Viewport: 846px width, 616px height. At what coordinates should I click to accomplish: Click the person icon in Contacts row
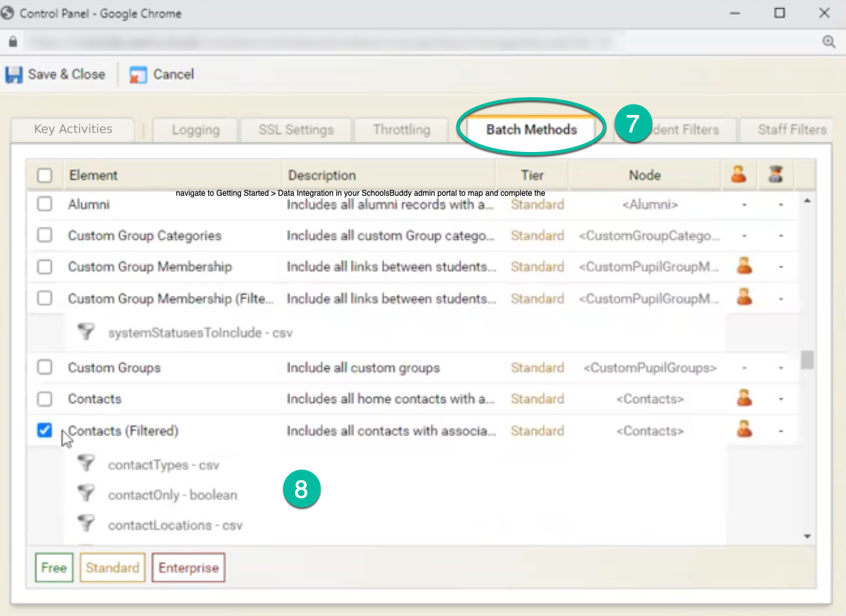tap(744, 397)
